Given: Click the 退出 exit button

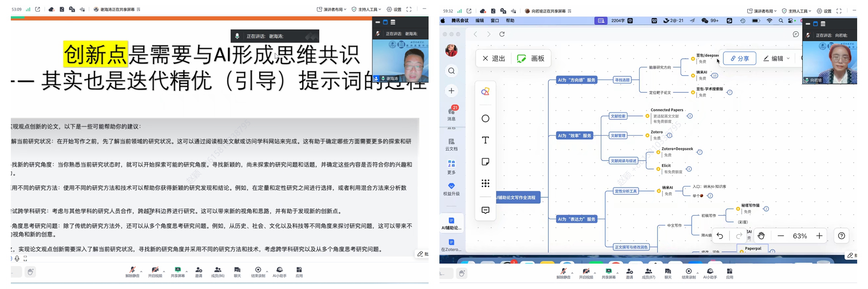Looking at the screenshot, I should tap(494, 59).
